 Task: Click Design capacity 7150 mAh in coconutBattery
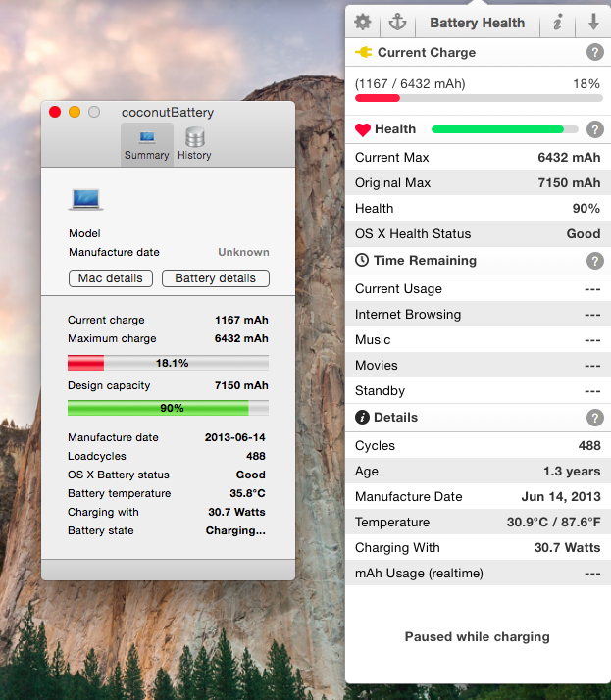tap(168, 385)
